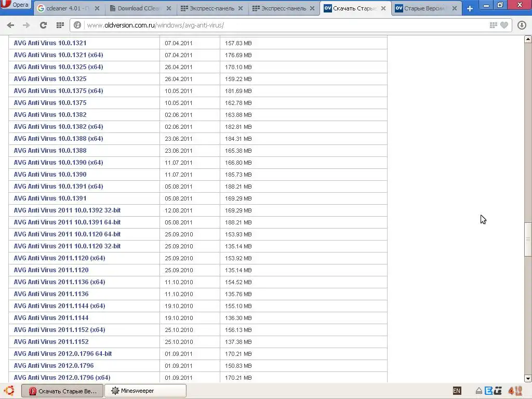Screen dimensions: 532x399
Task: Go back to the previous page
Action: pyautogui.click(x=10, y=25)
